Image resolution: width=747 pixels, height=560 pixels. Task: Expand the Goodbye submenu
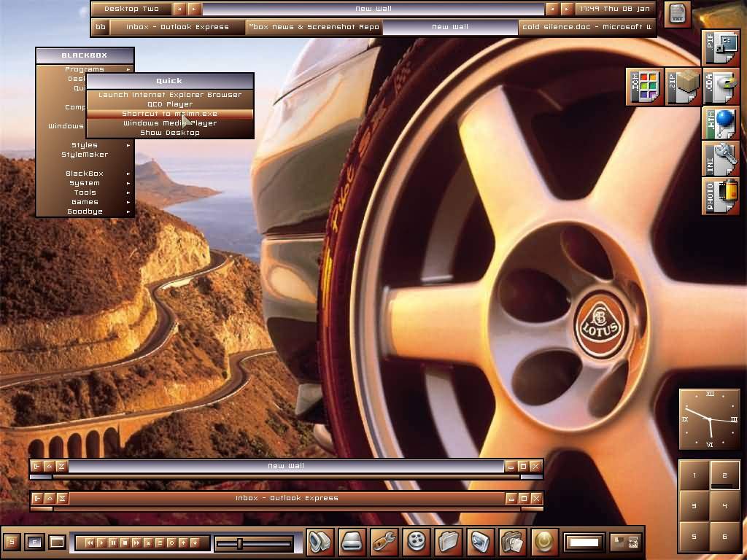tap(85, 211)
